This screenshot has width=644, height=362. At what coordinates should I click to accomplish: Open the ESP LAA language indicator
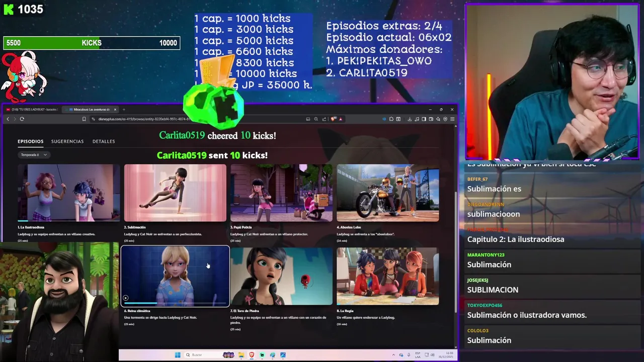pyautogui.click(x=418, y=355)
